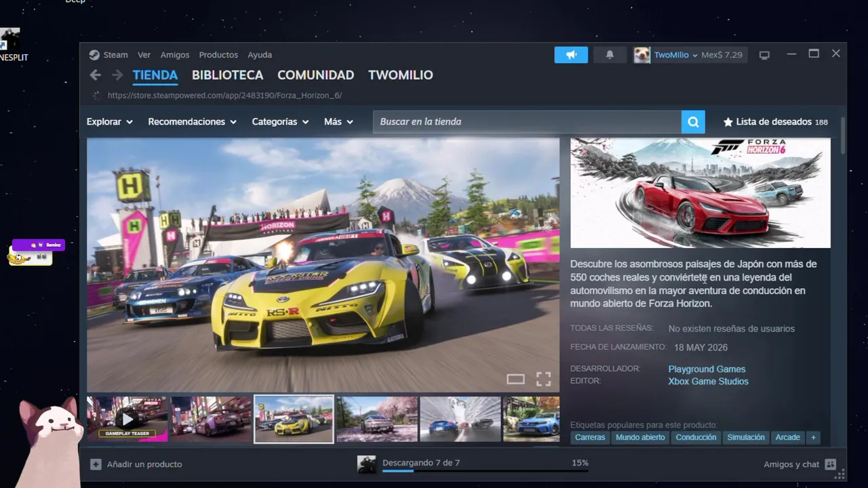
Task: Click Descargando 7 de 7 status
Action: tap(421, 463)
